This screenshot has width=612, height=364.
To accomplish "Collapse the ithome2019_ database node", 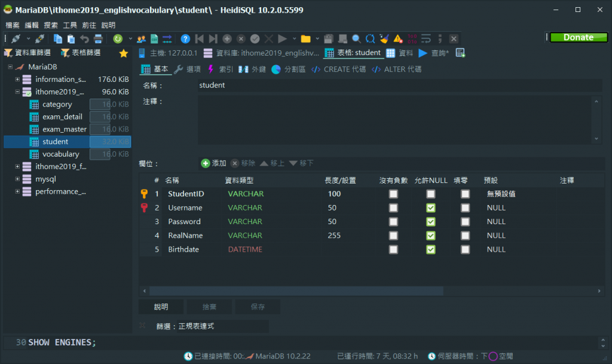I will click(x=17, y=91).
